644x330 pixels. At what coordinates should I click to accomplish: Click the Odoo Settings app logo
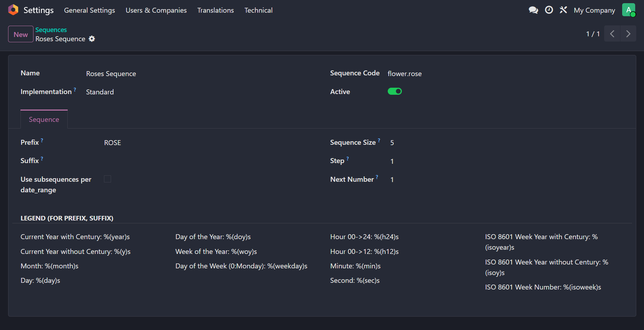(13, 10)
